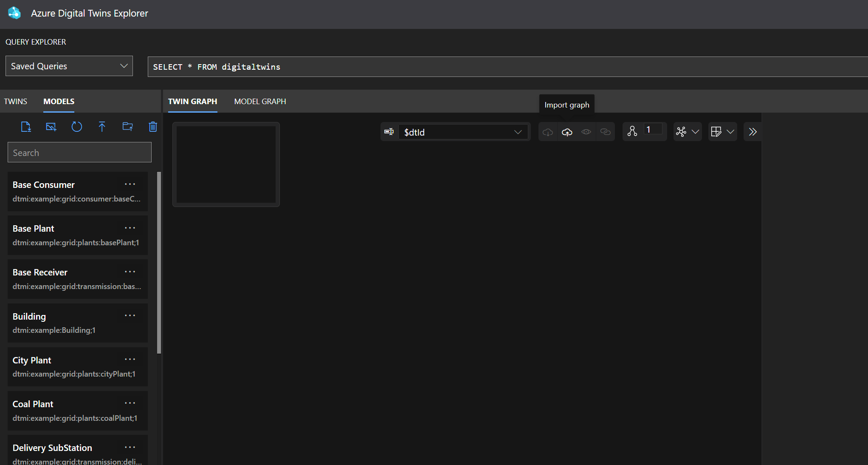Click the download models file icon
868x465 pixels.
(x=26, y=127)
